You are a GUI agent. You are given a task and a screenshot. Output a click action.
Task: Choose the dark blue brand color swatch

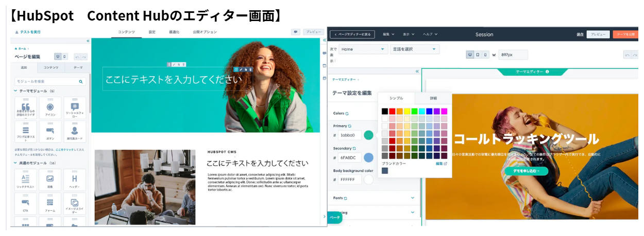[385, 171]
